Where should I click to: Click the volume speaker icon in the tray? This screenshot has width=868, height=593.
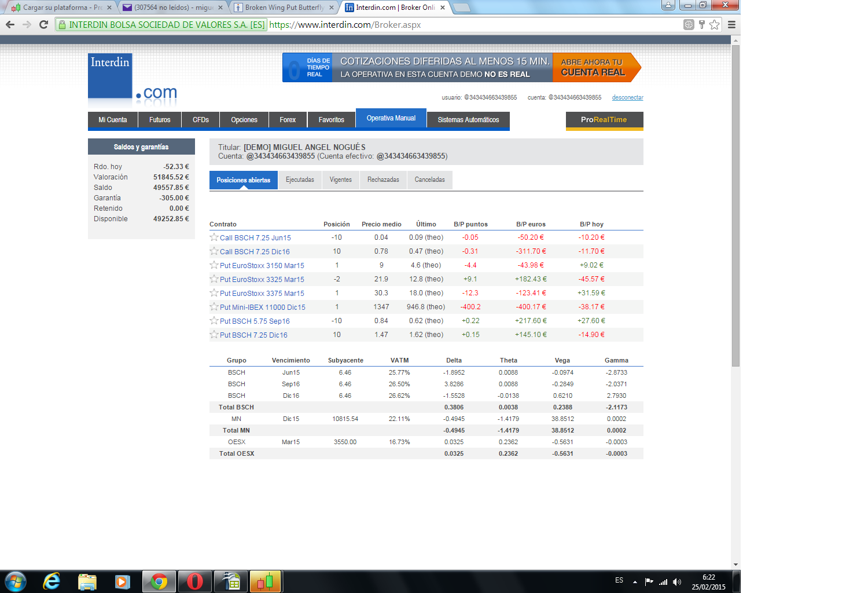tap(677, 582)
